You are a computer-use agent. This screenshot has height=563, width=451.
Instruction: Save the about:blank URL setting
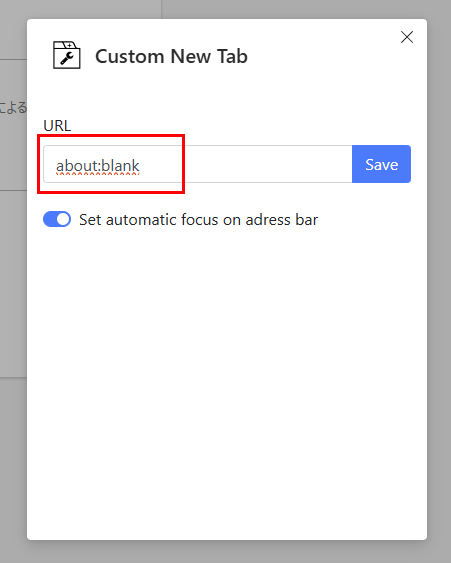point(381,164)
